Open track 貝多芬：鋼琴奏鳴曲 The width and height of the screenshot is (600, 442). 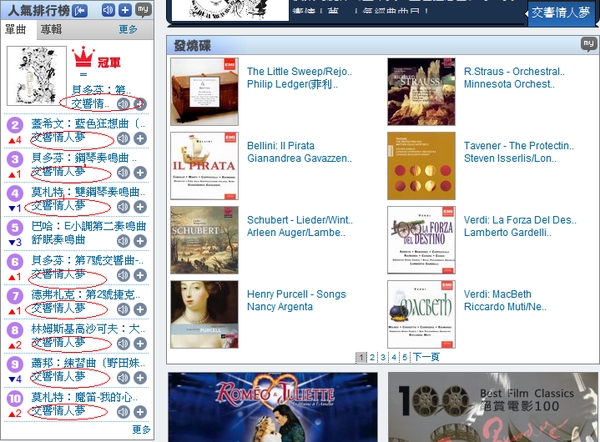coord(84,158)
